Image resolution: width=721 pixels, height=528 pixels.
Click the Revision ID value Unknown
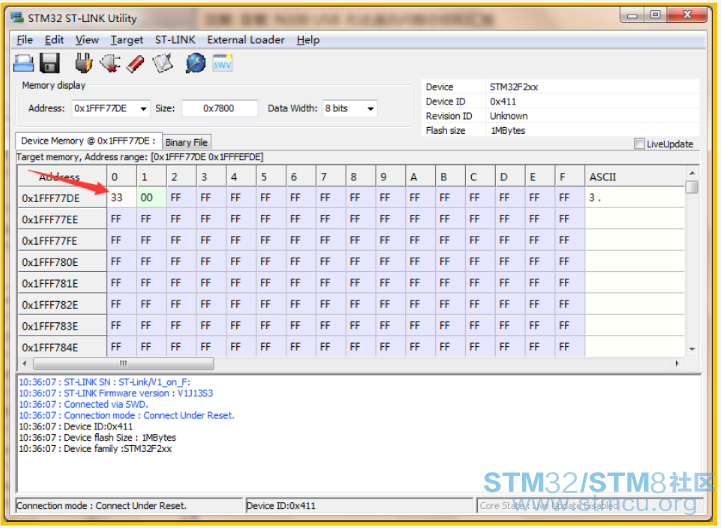coord(509,116)
